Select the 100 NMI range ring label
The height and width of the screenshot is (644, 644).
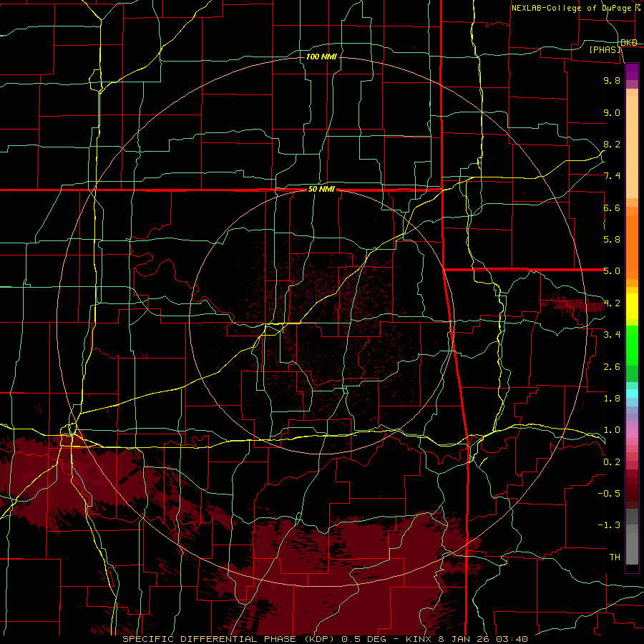pos(321,57)
